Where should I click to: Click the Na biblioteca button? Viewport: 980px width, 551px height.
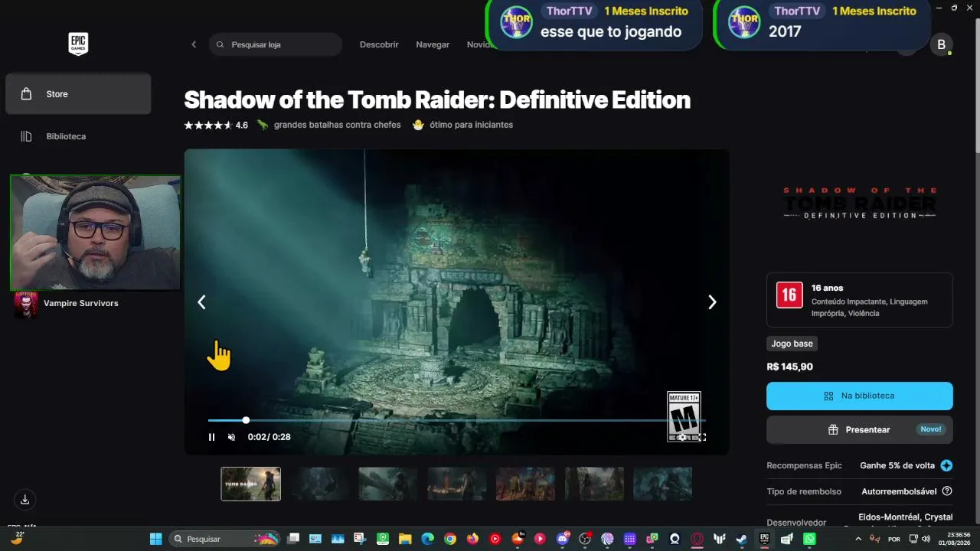(x=860, y=396)
